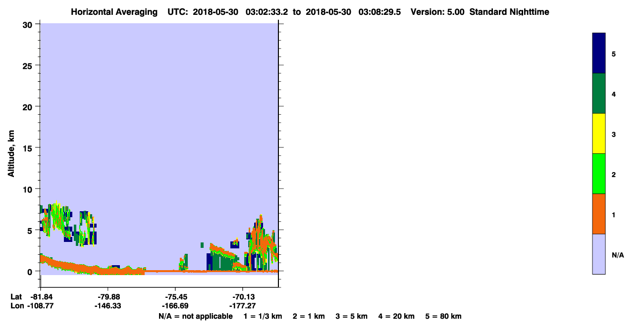The height and width of the screenshot is (330, 644).
Task: Click the colorbar label '1'
Action: (614, 215)
